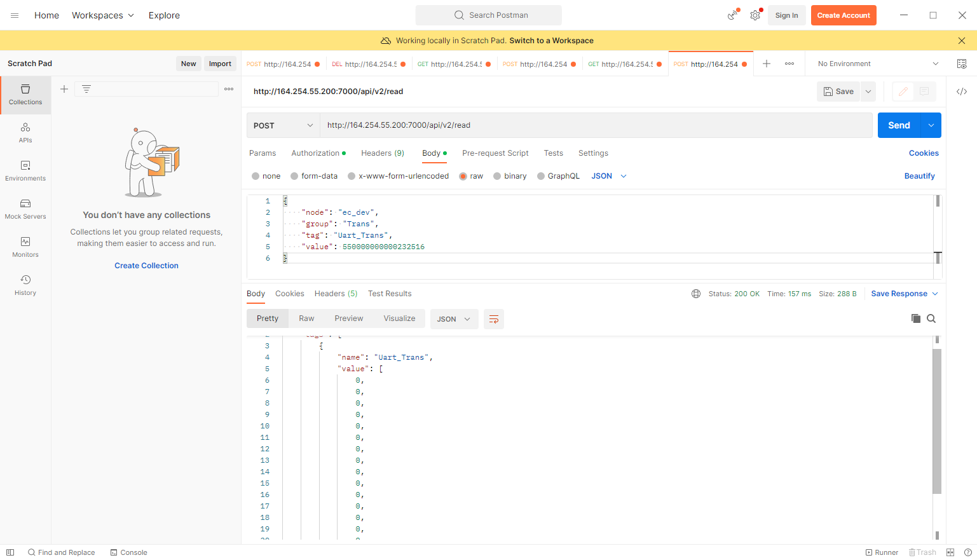Open the Console in status bar
Viewport: 977px width, 560px height.
pyautogui.click(x=128, y=552)
